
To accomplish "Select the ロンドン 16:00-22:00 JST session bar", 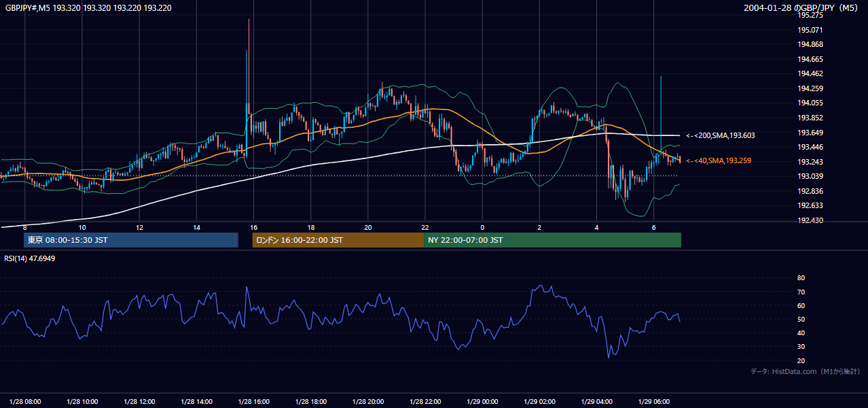I will point(338,240).
